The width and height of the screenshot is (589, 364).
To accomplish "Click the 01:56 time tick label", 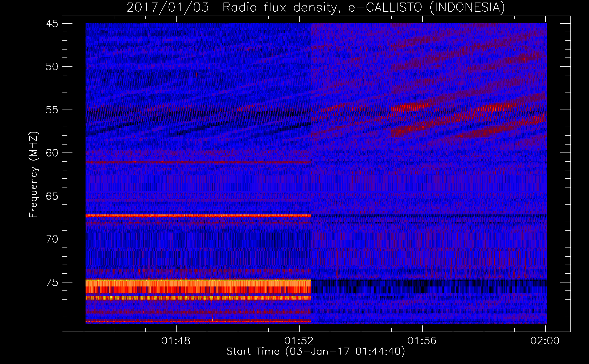I will coord(422,341).
